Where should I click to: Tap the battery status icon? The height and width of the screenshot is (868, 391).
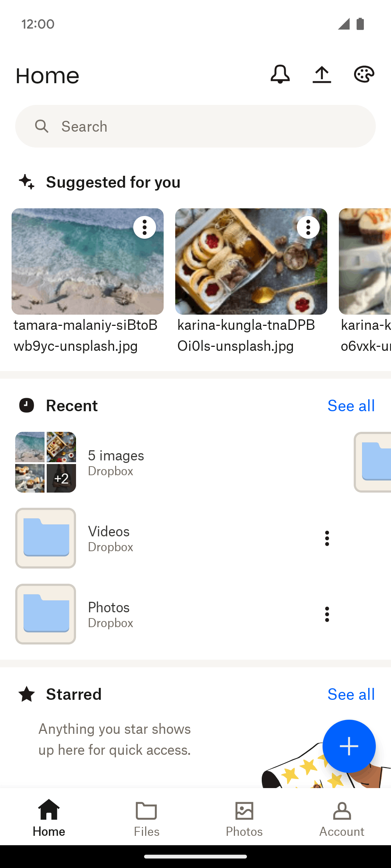click(x=360, y=24)
